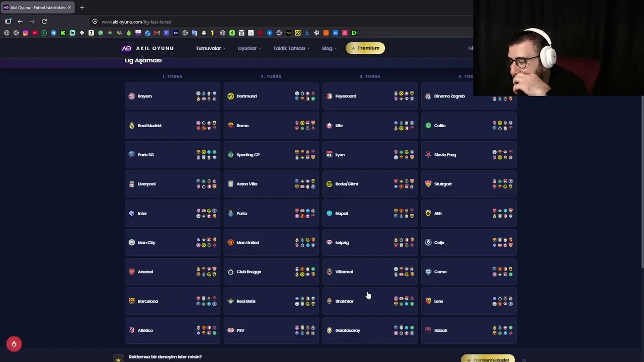The width and height of the screenshot is (644, 362).
Task: Click the Aston Villa badge
Action: (x=231, y=184)
